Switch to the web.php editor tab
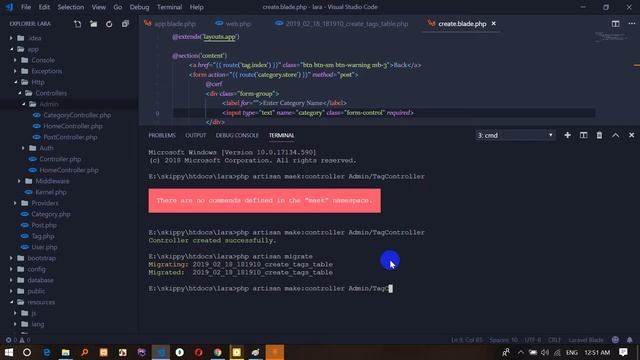This screenshot has width=640, height=360. tap(233, 24)
